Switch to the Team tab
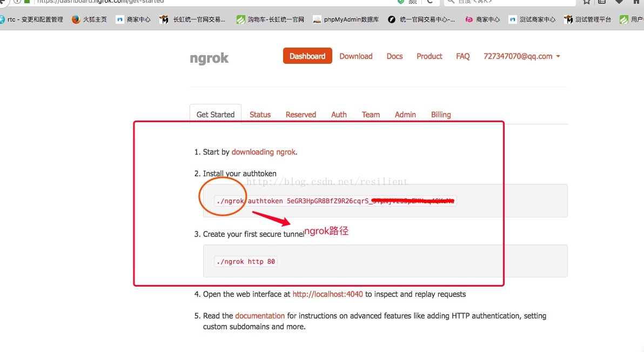 click(x=371, y=115)
